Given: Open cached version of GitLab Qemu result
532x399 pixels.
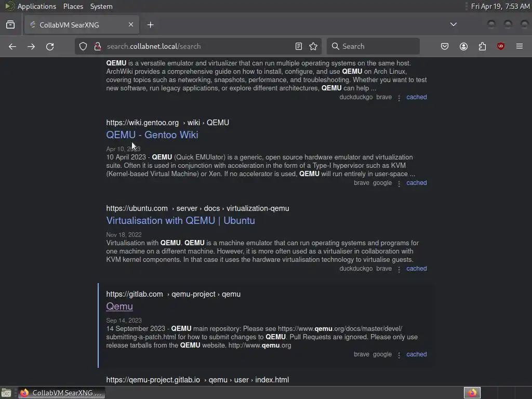Looking at the screenshot, I should coord(417,354).
